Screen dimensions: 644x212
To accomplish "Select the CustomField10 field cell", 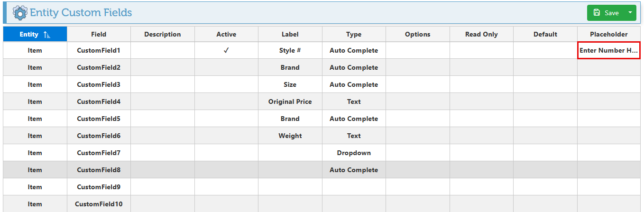I will coord(99,204).
